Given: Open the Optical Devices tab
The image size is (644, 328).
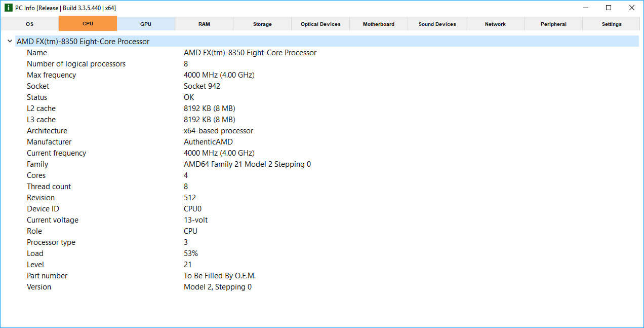Looking at the screenshot, I should (x=320, y=23).
